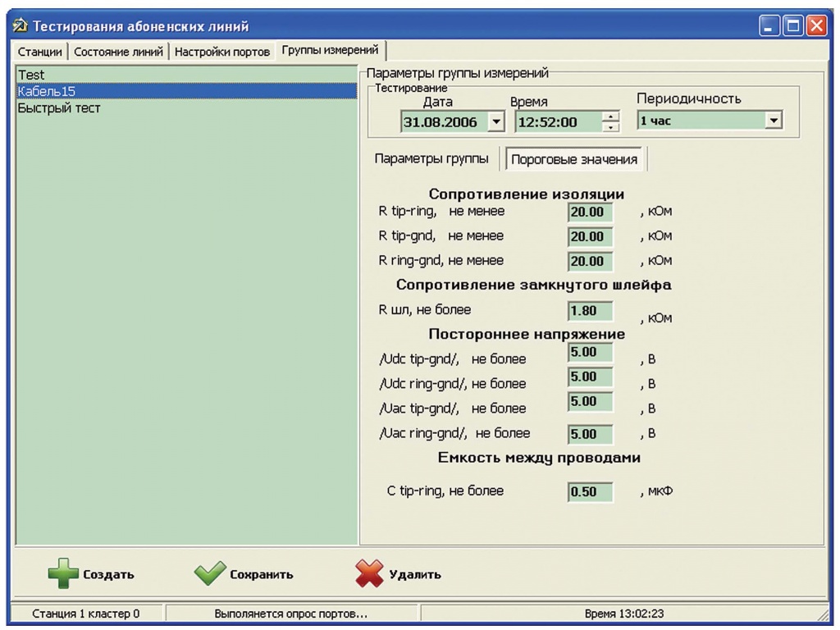Viewport: 840px width, 630px height.
Task: Open the Дата calendar dropdown
Action: click(x=495, y=122)
